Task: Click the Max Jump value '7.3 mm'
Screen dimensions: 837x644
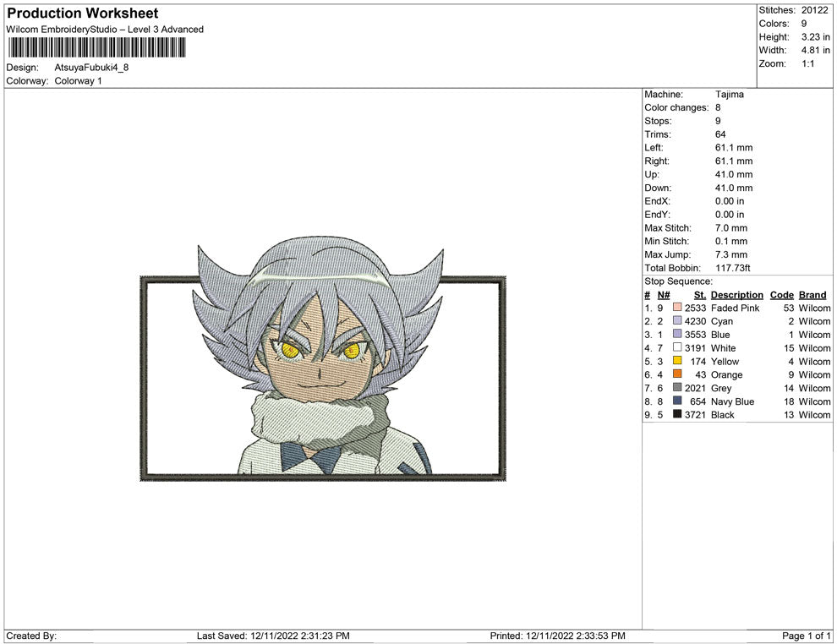Action: 731,254
